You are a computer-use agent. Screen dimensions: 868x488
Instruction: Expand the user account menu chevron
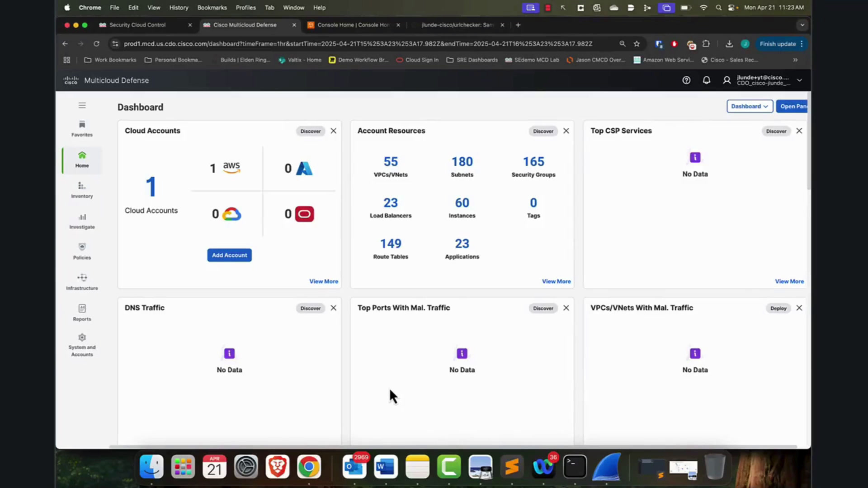799,80
